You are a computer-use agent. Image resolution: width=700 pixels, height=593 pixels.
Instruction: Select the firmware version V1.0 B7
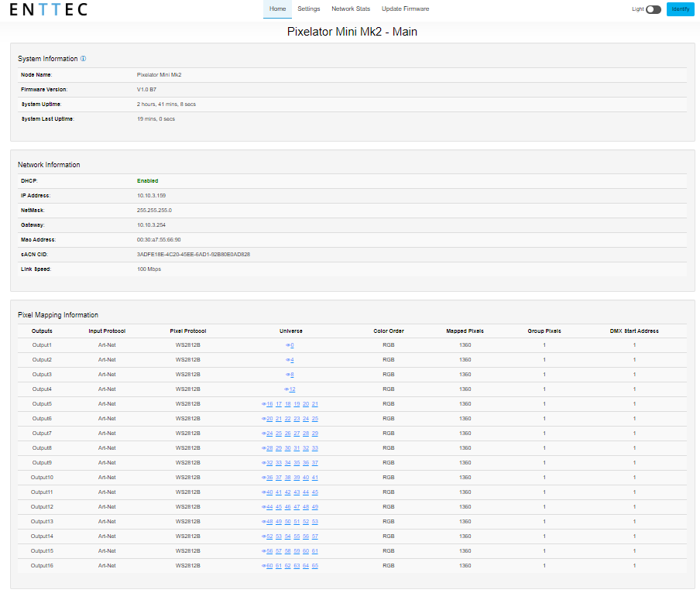(146, 90)
